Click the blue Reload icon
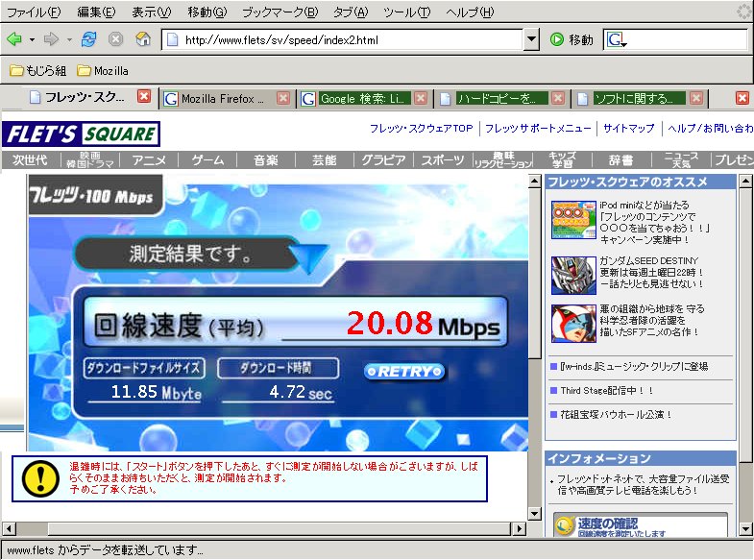The image size is (754, 560). click(89, 39)
